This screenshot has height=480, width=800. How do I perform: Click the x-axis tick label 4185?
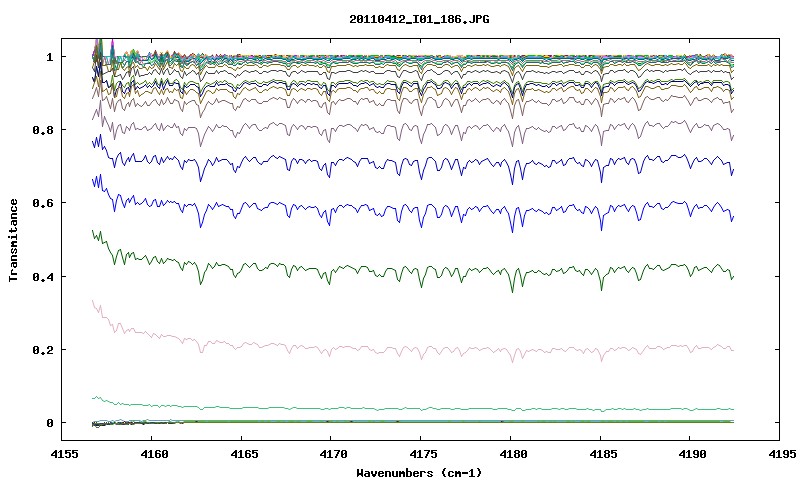(601, 454)
